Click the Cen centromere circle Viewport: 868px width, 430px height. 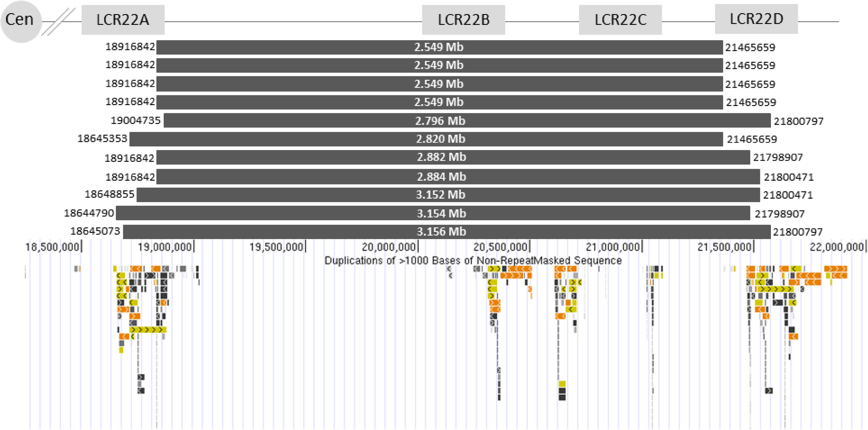tap(21, 20)
